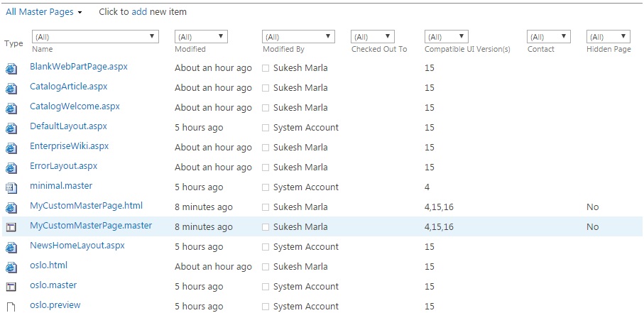Open the All Master Pages view menu

[43, 12]
